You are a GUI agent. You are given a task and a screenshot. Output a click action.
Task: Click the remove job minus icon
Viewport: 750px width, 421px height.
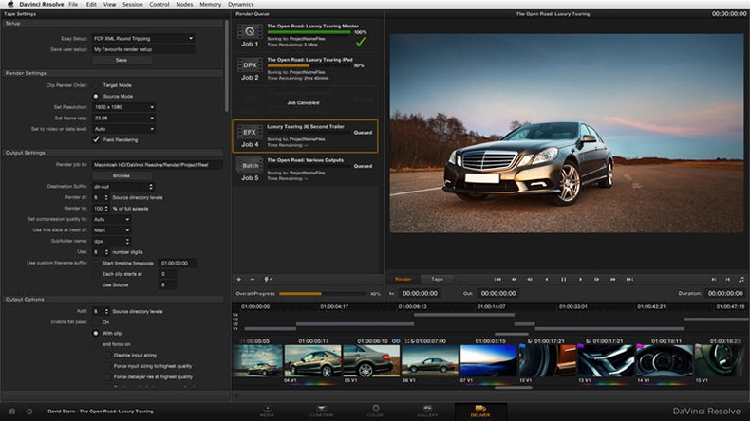pyautogui.click(x=252, y=279)
